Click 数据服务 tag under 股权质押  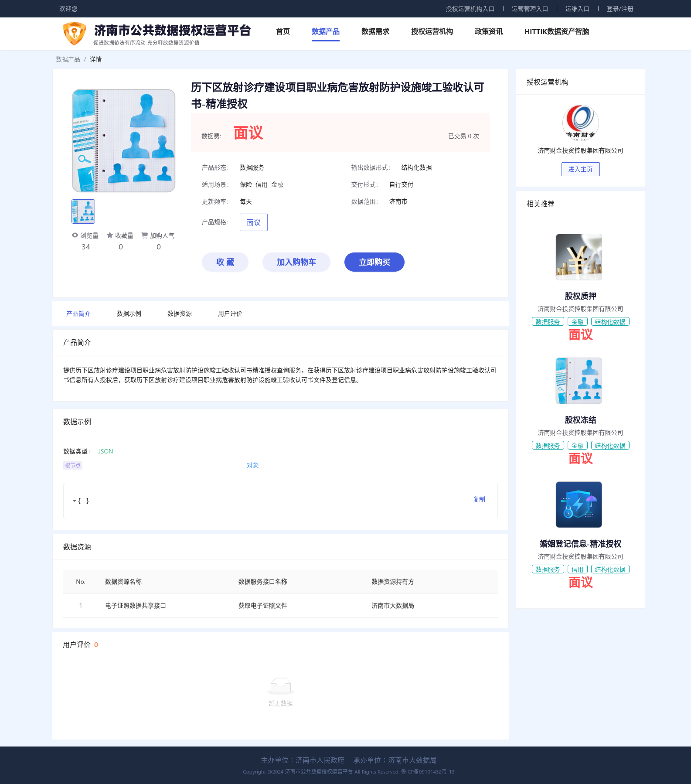[548, 321]
